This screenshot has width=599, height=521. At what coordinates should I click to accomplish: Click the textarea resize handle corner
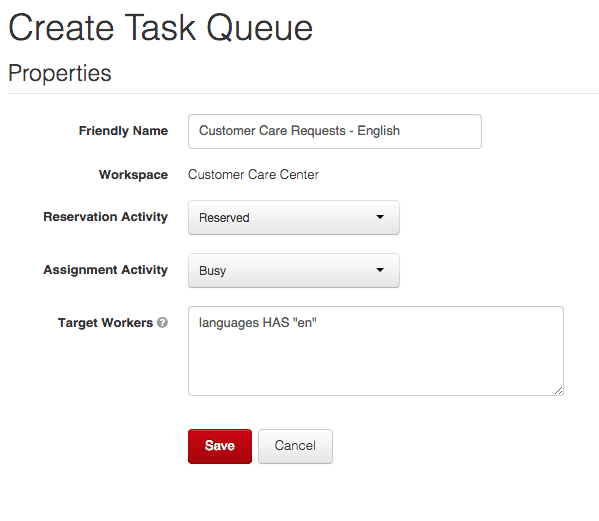tap(559, 390)
